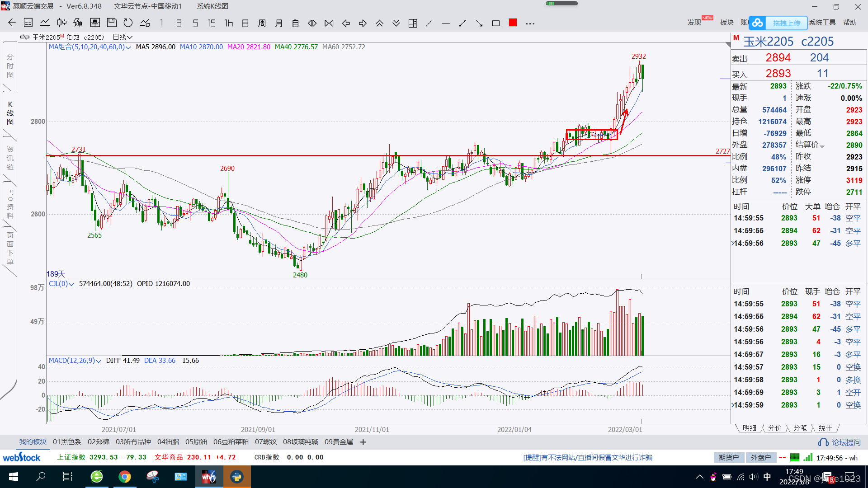Open the 04油脂 bottom tab
The height and width of the screenshot is (488, 868).
pos(168,442)
